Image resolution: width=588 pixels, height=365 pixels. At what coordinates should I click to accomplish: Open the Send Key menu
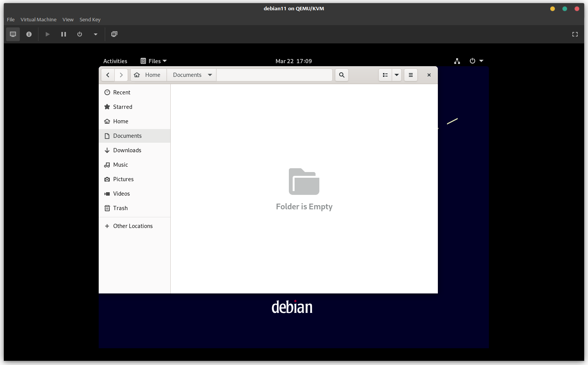[x=90, y=19]
